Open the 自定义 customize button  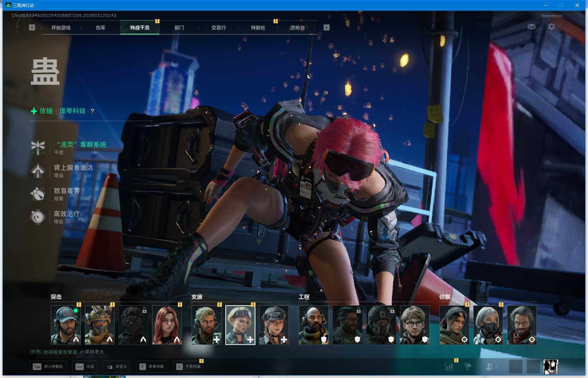pyautogui.click(x=116, y=367)
